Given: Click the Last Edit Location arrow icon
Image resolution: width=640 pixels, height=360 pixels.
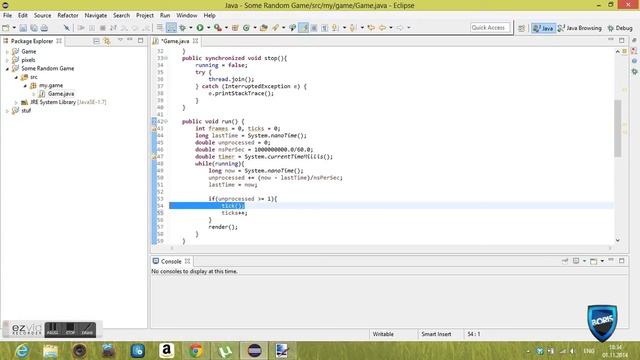Looking at the screenshot, I should 371,28.
